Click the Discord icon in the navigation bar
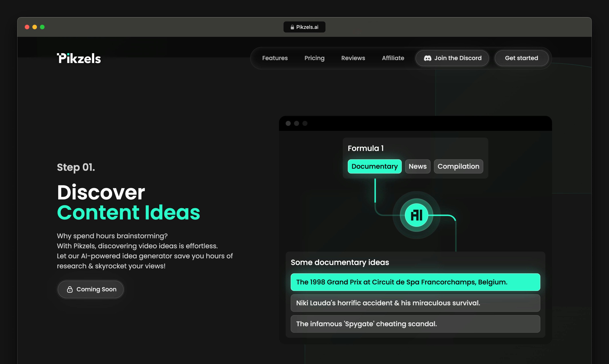 [x=427, y=58]
